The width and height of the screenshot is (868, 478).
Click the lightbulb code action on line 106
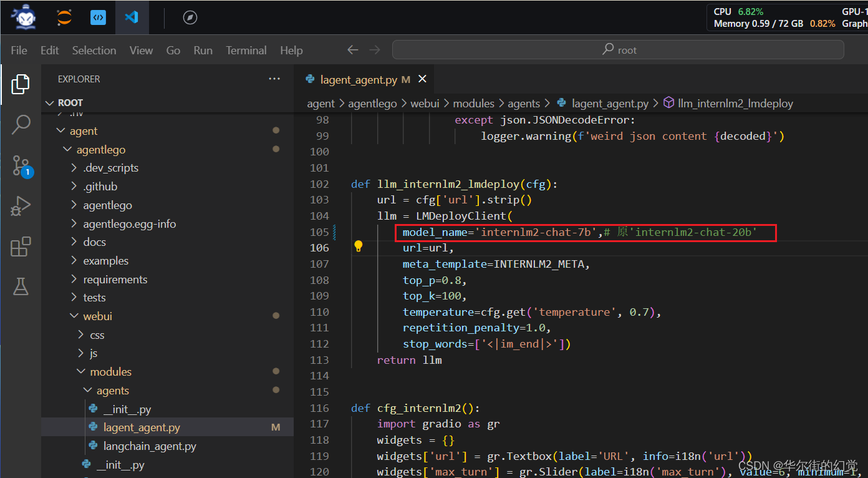[359, 246]
